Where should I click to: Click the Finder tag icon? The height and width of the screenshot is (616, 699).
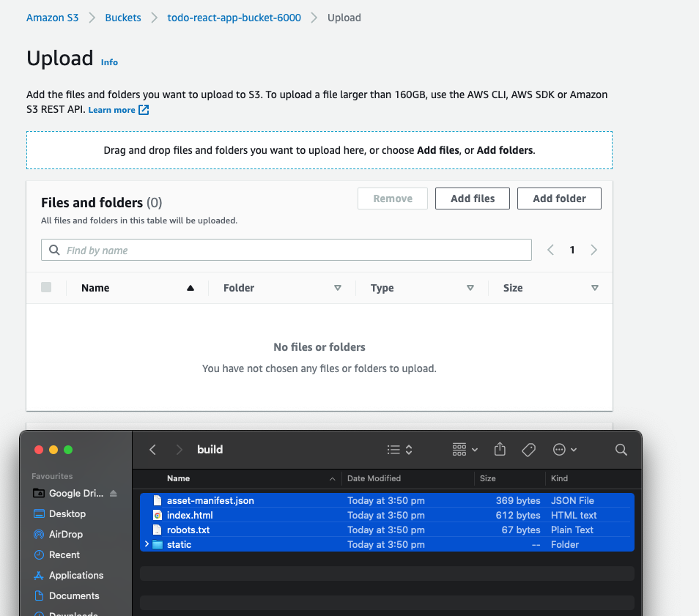coord(529,450)
